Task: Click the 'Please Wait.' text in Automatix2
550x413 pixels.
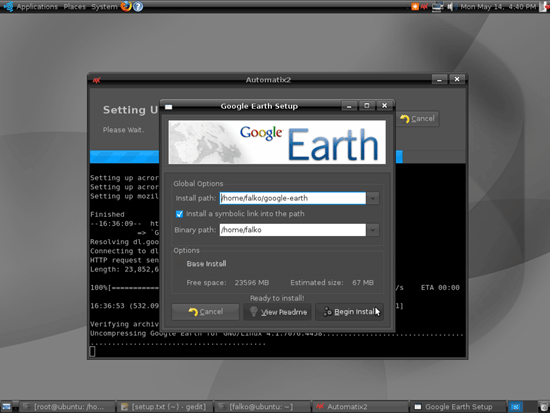Action: coord(123,130)
